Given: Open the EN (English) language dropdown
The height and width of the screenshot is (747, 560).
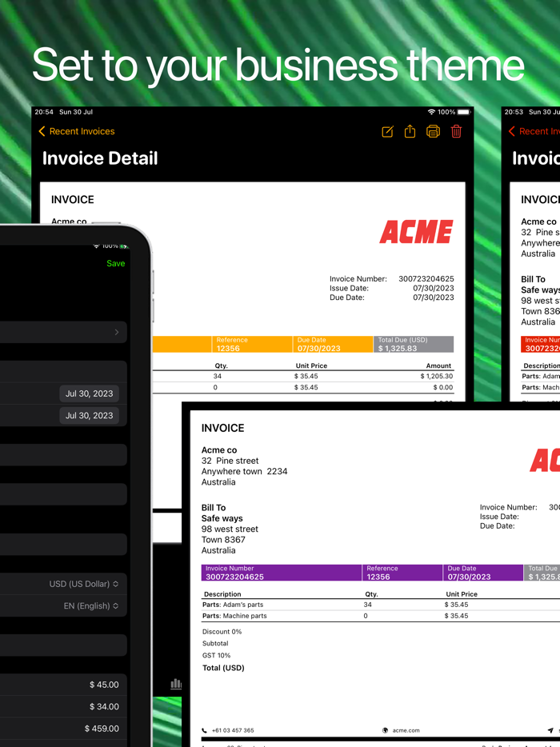Looking at the screenshot, I should 91,606.
